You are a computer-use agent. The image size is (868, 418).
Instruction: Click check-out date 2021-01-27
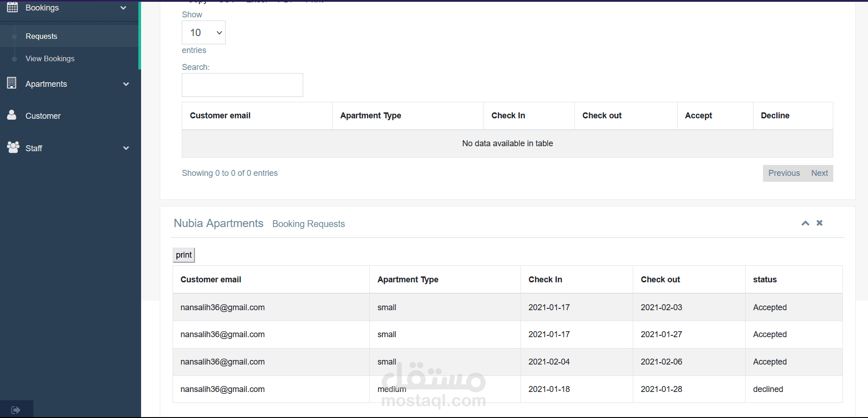point(661,334)
